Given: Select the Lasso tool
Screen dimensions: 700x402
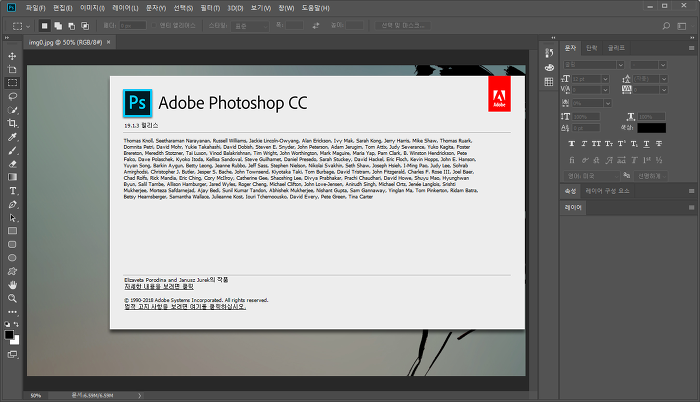Looking at the screenshot, I should (12, 96).
